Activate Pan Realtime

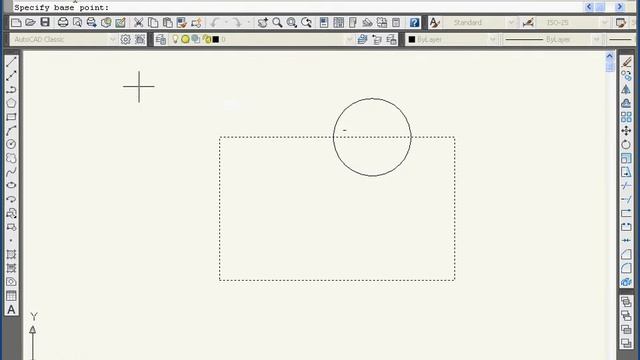click(263, 22)
